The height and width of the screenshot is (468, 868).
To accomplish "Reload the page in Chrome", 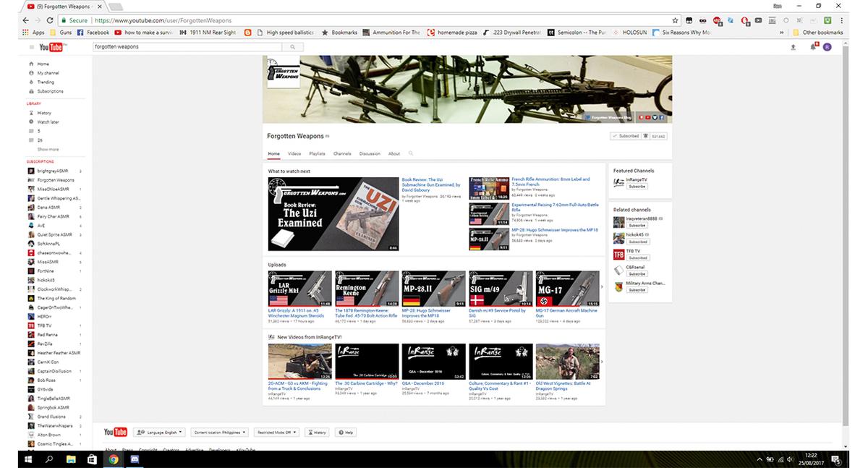I will (x=51, y=20).
